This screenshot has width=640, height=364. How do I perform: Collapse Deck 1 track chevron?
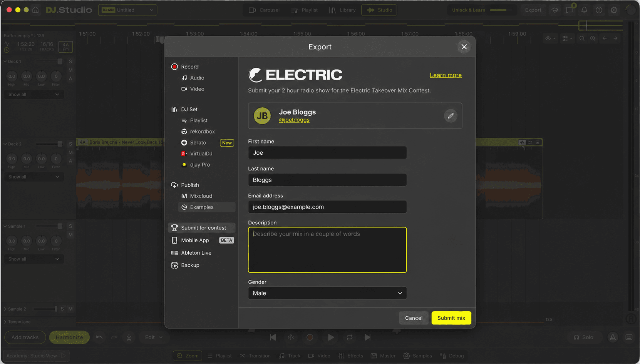pos(5,62)
